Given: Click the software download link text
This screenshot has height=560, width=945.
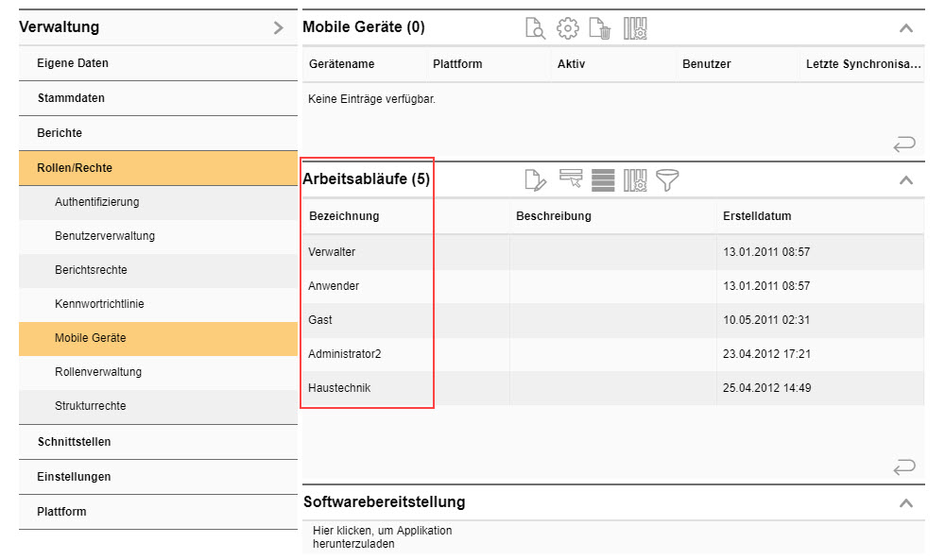Looking at the screenshot, I should [382, 537].
